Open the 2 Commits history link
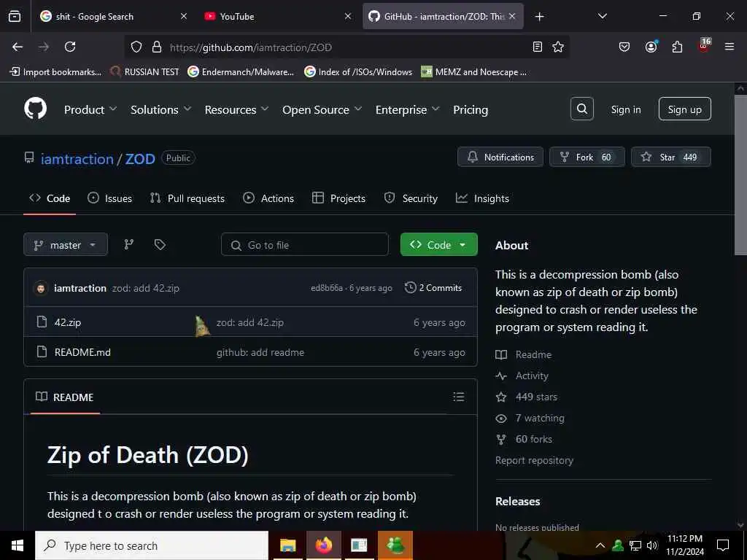 point(433,287)
